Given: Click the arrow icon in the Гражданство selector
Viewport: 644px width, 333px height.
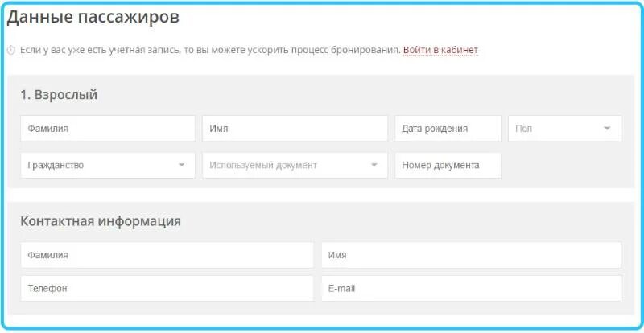Looking at the screenshot, I should point(182,166).
